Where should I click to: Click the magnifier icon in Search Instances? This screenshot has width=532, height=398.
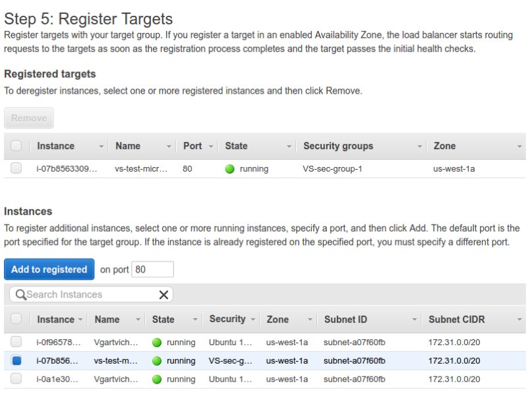[20, 294]
